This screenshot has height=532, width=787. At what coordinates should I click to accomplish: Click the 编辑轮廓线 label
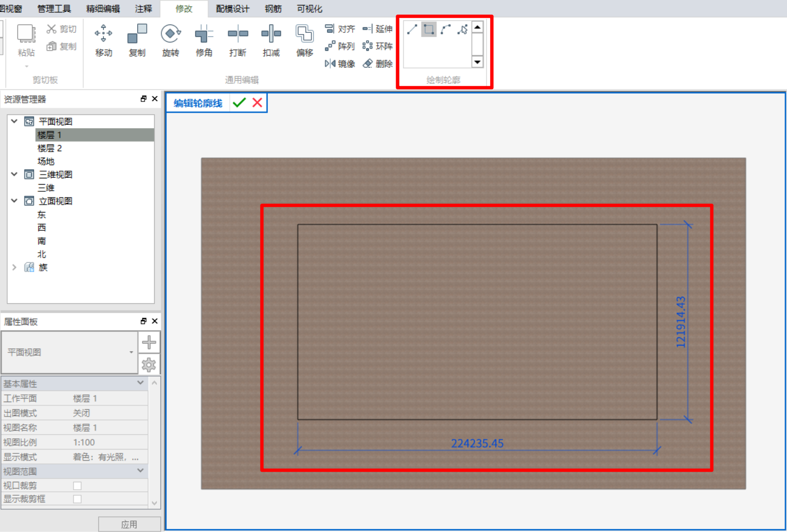pos(198,103)
